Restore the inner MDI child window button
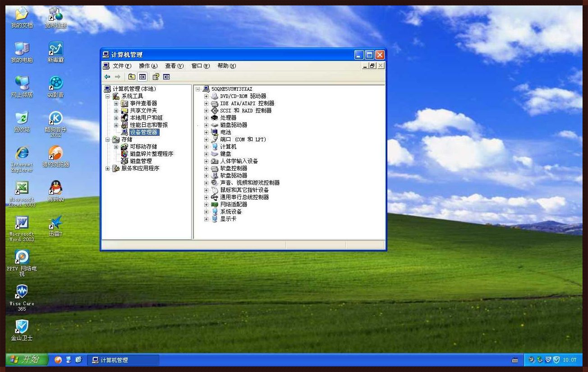Image resolution: width=588 pixels, height=372 pixels. click(372, 66)
